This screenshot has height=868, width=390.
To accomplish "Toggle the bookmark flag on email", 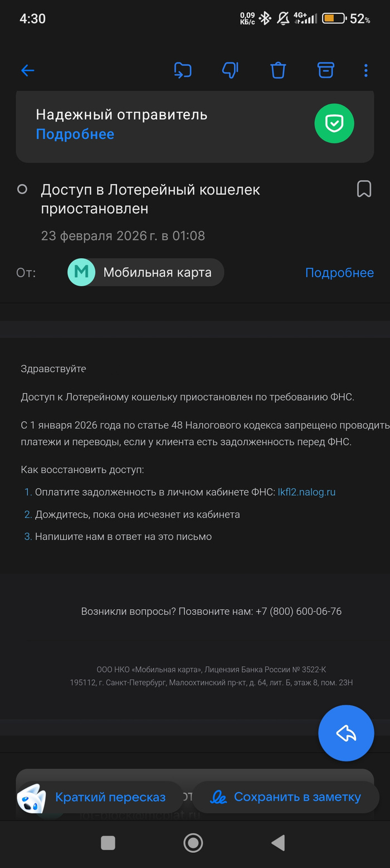I will tap(364, 189).
